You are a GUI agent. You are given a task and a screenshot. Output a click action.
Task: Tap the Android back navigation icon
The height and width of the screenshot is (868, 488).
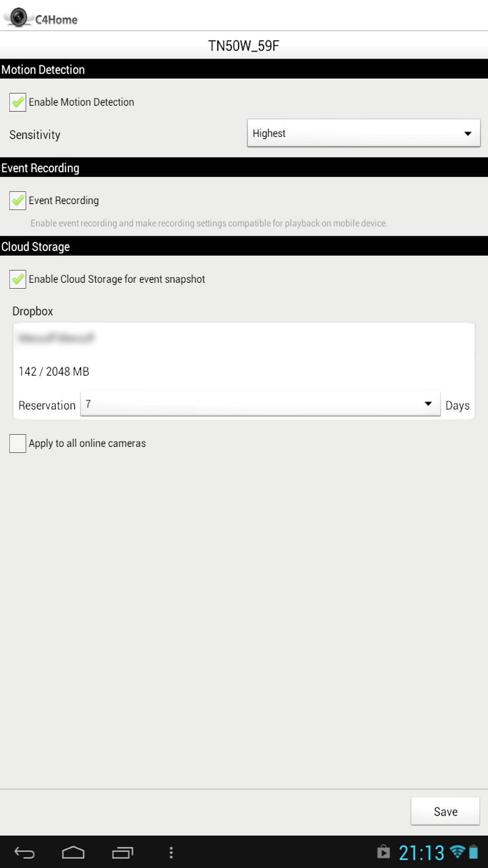(x=24, y=853)
